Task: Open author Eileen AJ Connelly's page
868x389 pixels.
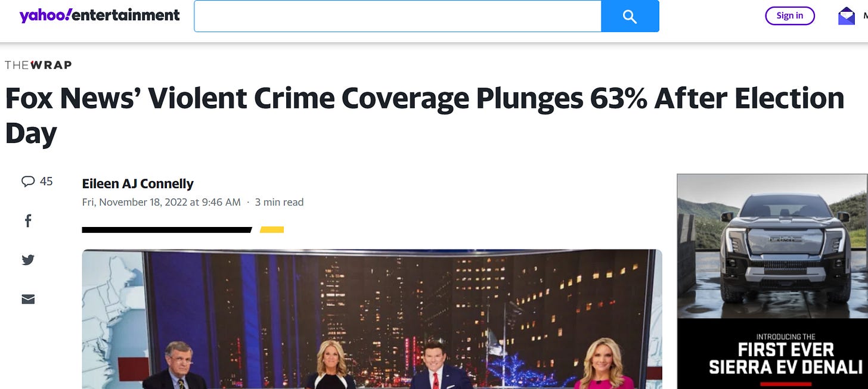Action: pos(138,183)
